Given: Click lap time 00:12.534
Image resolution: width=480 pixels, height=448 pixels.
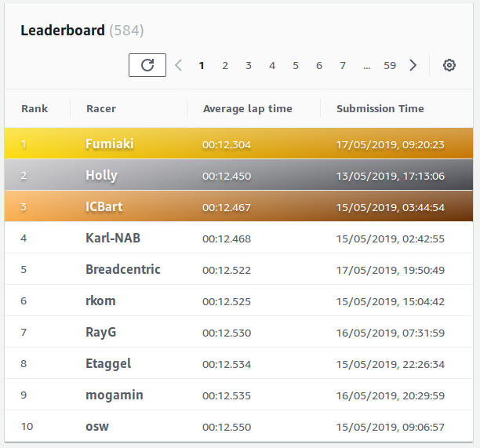Looking at the screenshot, I should 227,364.
